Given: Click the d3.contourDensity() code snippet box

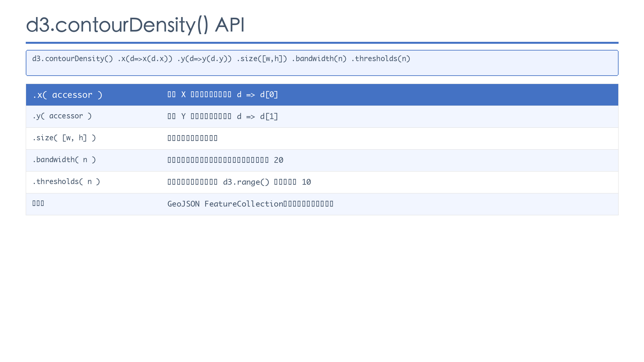Looking at the screenshot, I should (322, 63).
